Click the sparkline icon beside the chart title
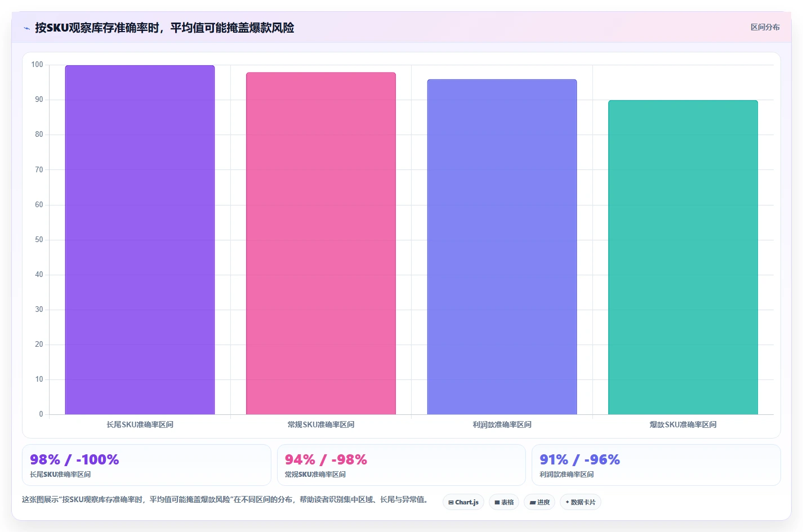Viewport: 803px width, 532px height. coord(26,28)
